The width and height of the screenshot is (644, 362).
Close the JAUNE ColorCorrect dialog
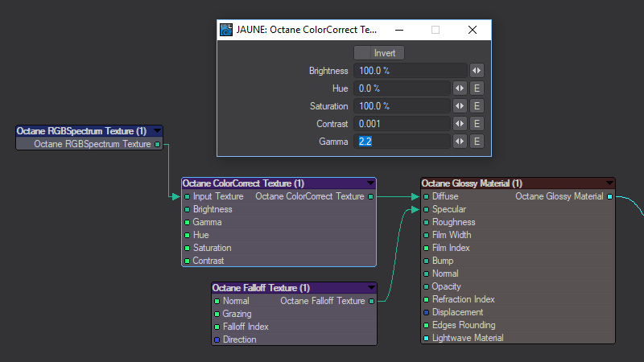473,30
